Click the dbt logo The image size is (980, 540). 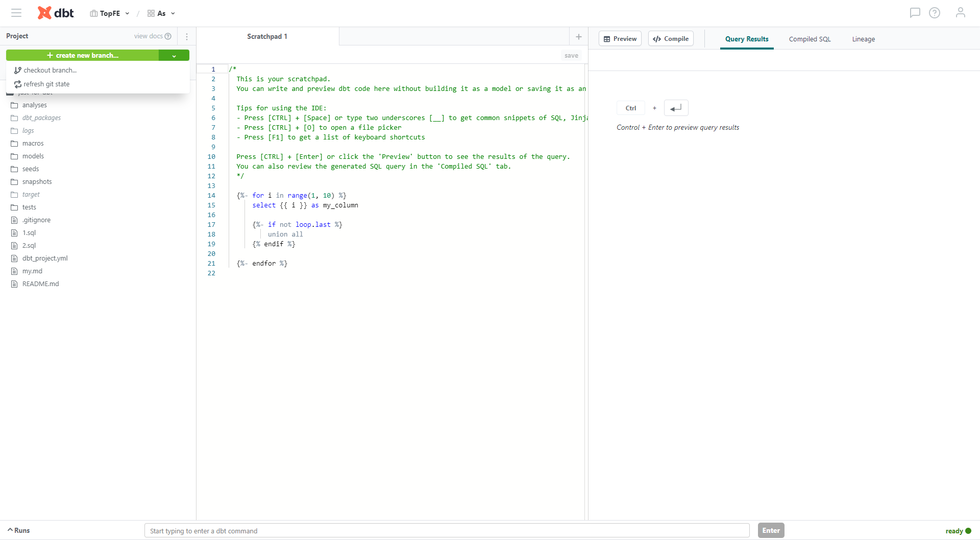(x=56, y=13)
